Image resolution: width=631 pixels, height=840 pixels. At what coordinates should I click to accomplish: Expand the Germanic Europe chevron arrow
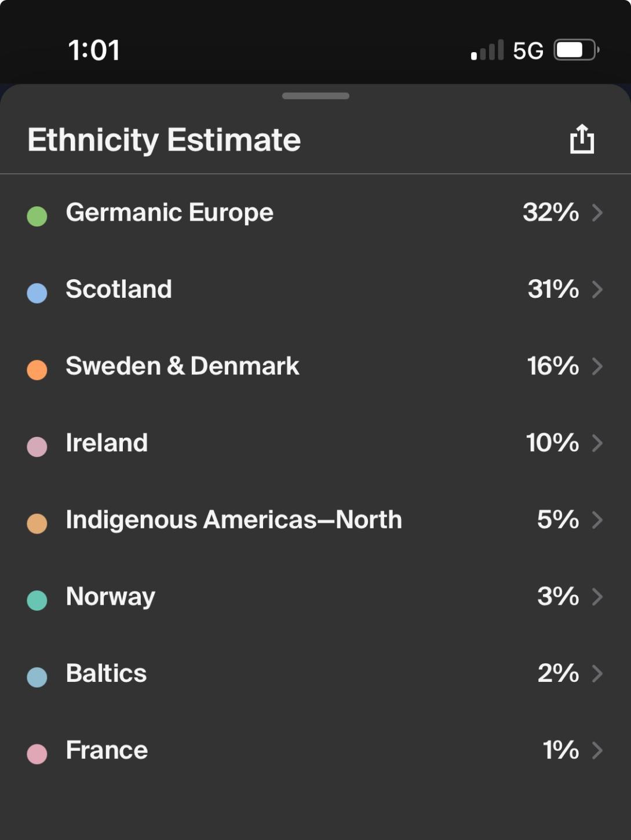tap(597, 213)
